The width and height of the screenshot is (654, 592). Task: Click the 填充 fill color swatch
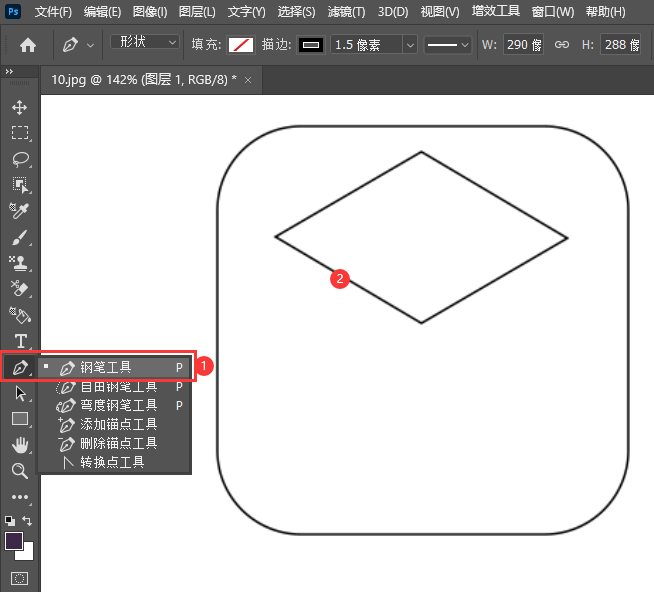(240, 45)
